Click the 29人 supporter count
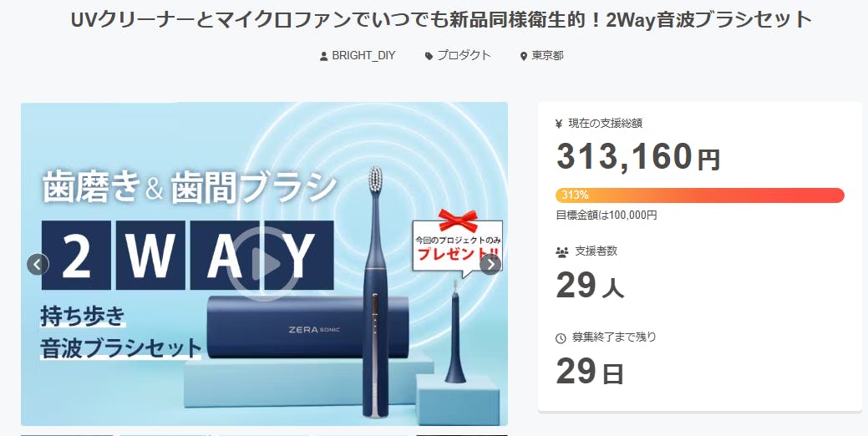 coord(590,286)
